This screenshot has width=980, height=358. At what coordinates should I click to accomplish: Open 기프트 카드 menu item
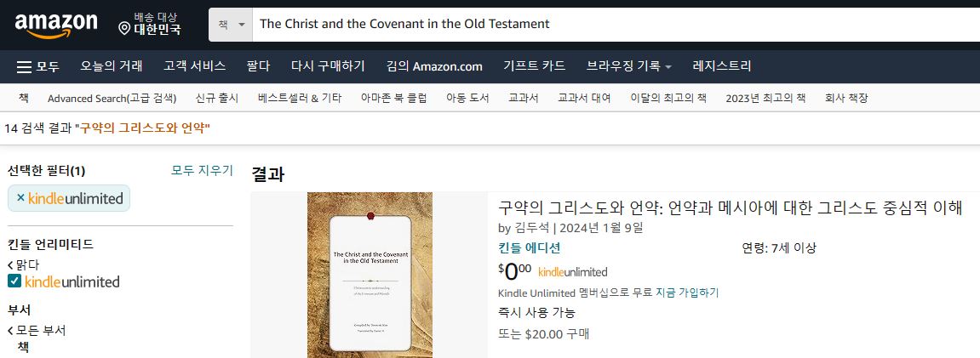[x=535, y=66]
